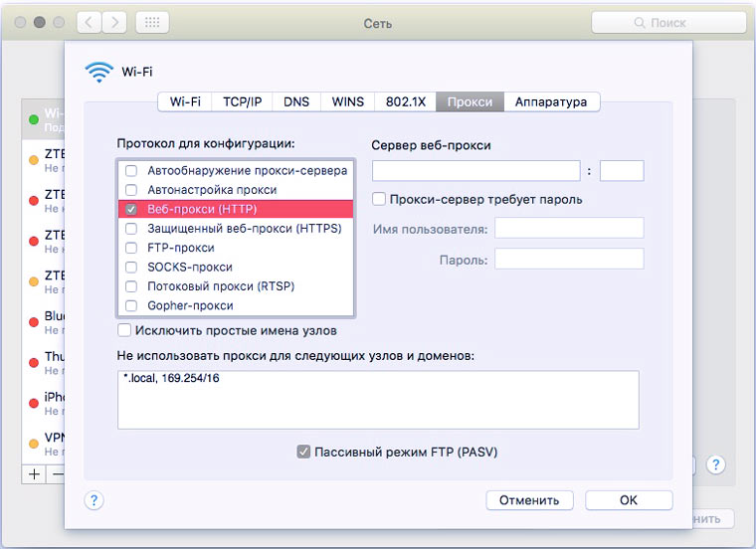The image size is (756, 549).
Task: Click the forward arrow in Network window toolbar
Action: pos(114,23)
